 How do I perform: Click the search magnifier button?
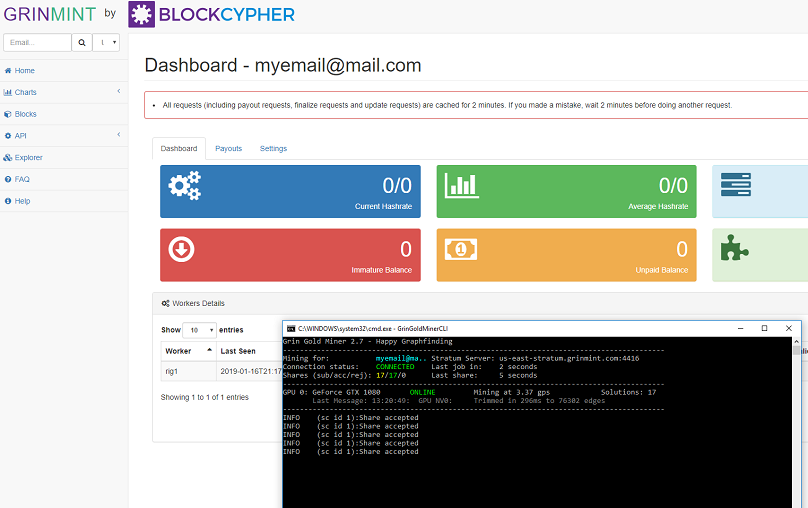[82, 43]
